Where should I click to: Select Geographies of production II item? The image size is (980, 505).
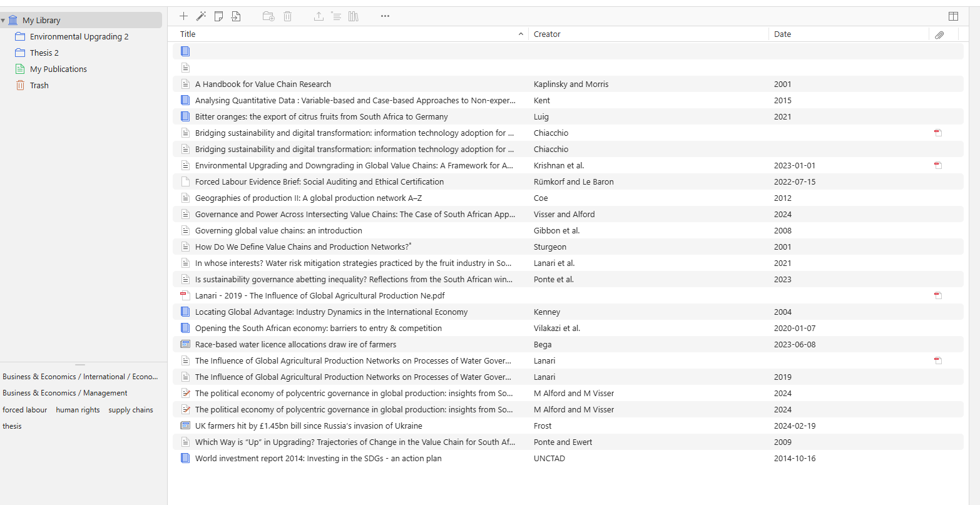pyautogui.click(x=309, y=198)
